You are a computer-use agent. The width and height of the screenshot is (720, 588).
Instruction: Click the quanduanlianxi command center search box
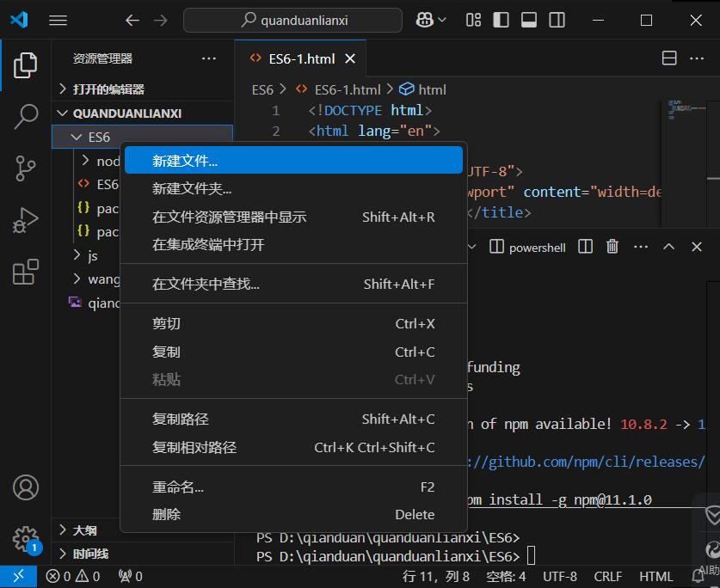coord(292,20)
